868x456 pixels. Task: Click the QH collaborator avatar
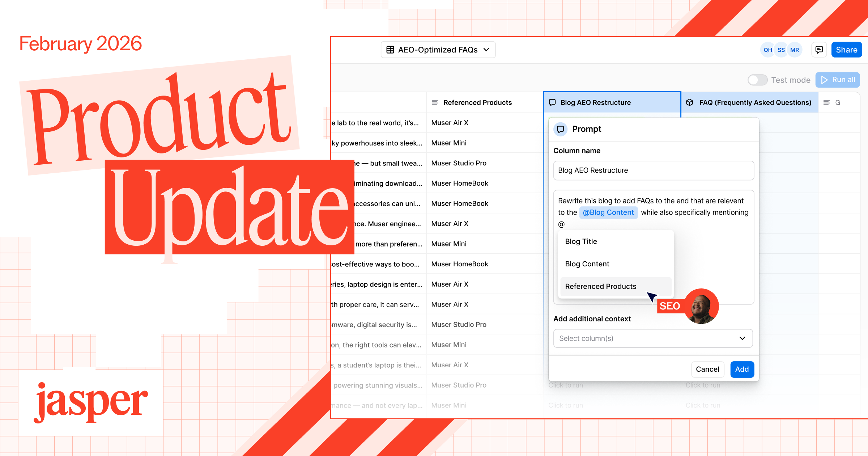pos(767,50)
